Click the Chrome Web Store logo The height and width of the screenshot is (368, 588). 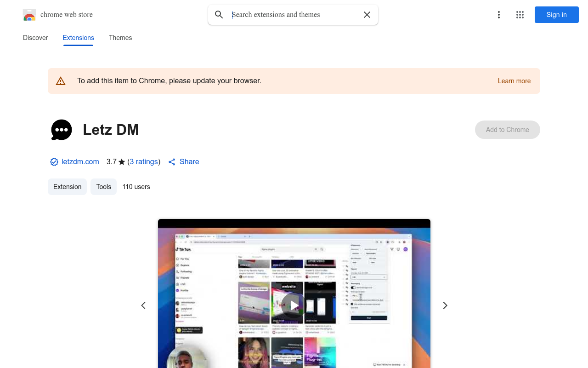[29, 15]
